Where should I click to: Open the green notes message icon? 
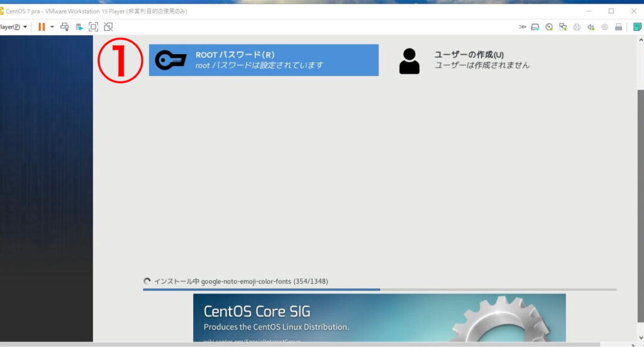[638, 27]
